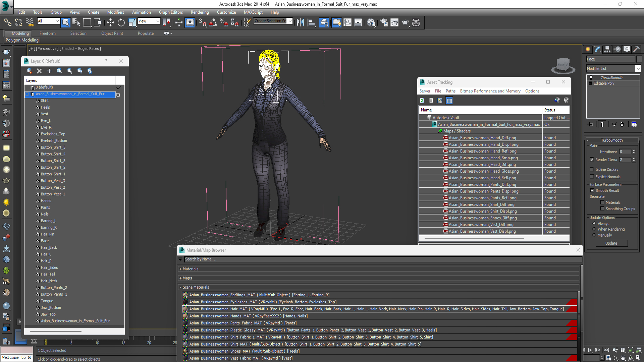644x362 pixels.
Task: Click Search by Name field
Action: pyautogui.click(x=382, y=259)
